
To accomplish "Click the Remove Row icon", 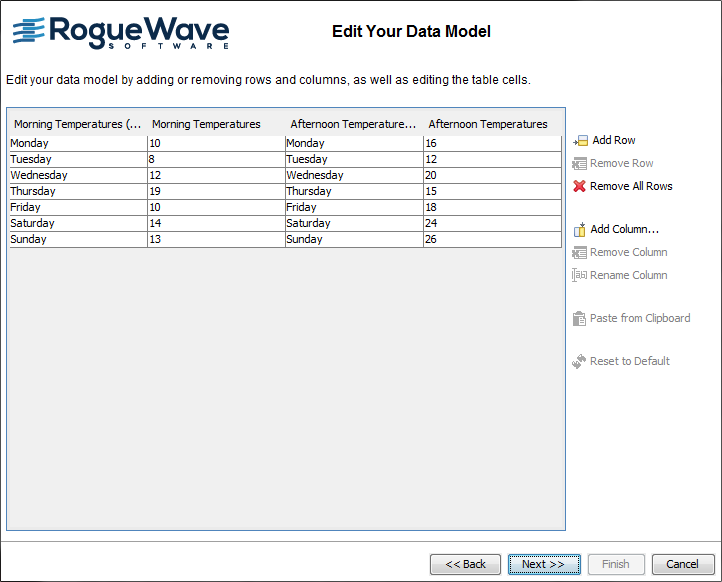I will pyautogui.click(x=579, y=164).
